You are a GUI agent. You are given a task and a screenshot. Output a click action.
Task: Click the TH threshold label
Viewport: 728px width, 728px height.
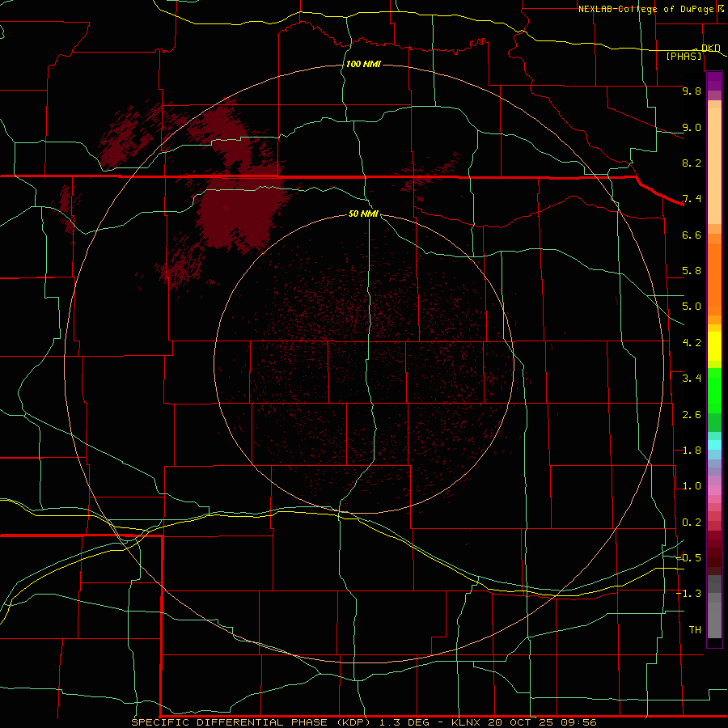point(695,630)
